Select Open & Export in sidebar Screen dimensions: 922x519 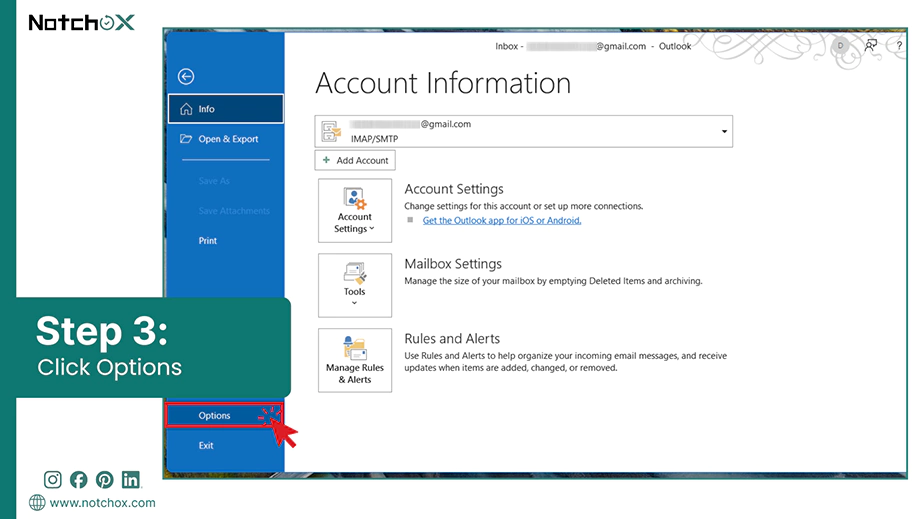click(226, 139)
